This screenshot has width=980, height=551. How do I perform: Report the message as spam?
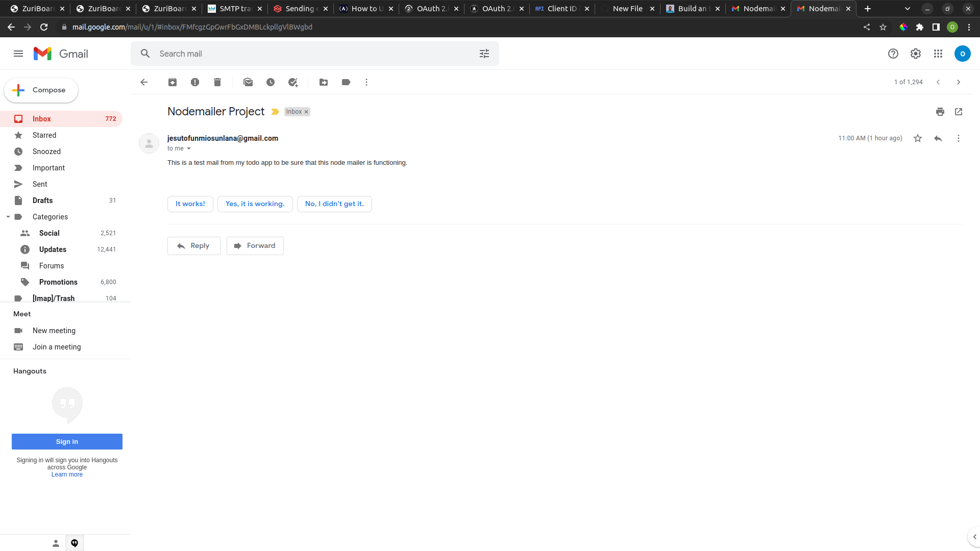195,82
